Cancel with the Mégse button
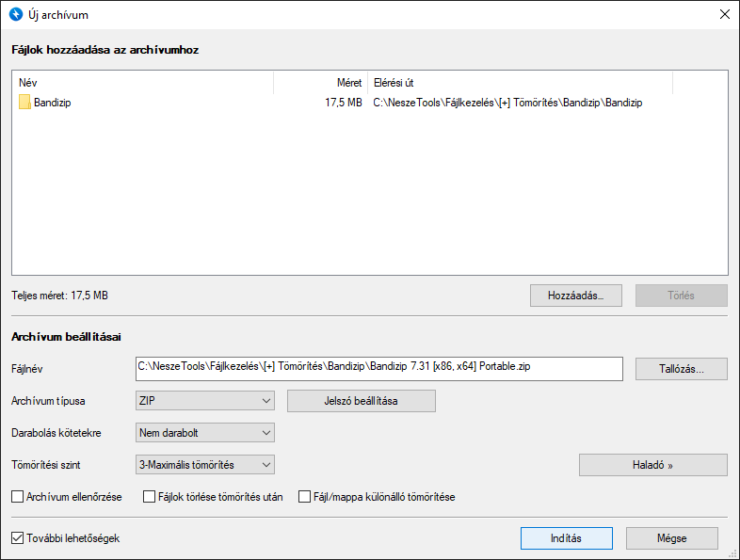The height and width of the screenshot is (560, 740). (672, 538)
